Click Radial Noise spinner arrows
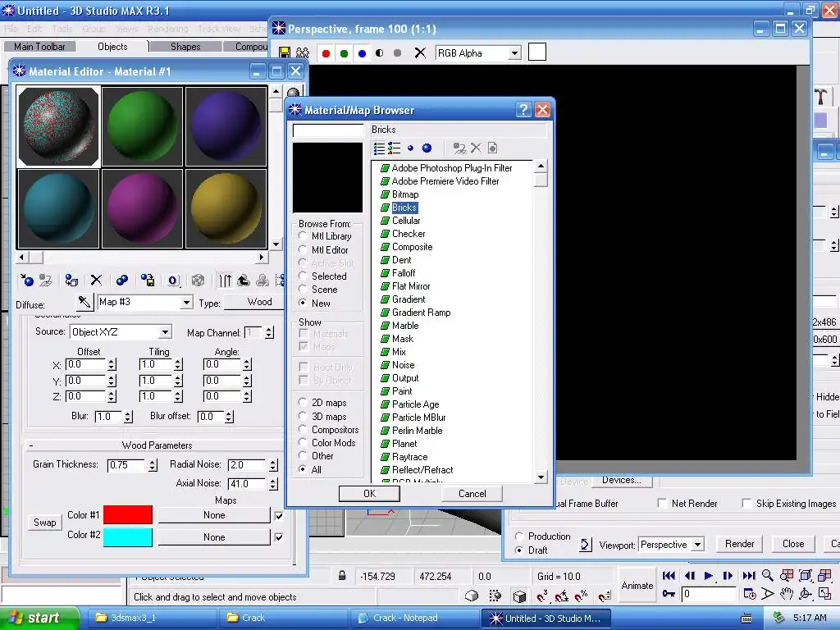The height and width of the screenshot is (630, 840). pos(273,465)
